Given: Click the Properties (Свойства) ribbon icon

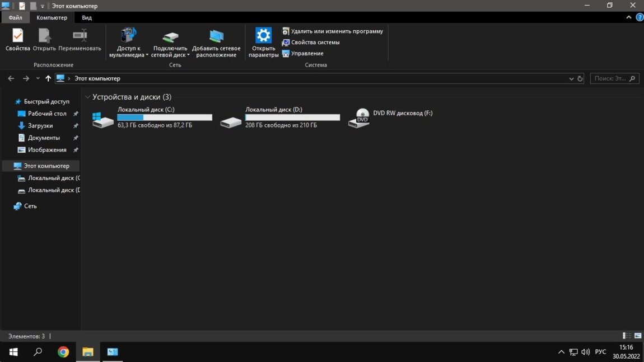Looking at the screenshot, I should pyautogui.click(x=17, y=40).
